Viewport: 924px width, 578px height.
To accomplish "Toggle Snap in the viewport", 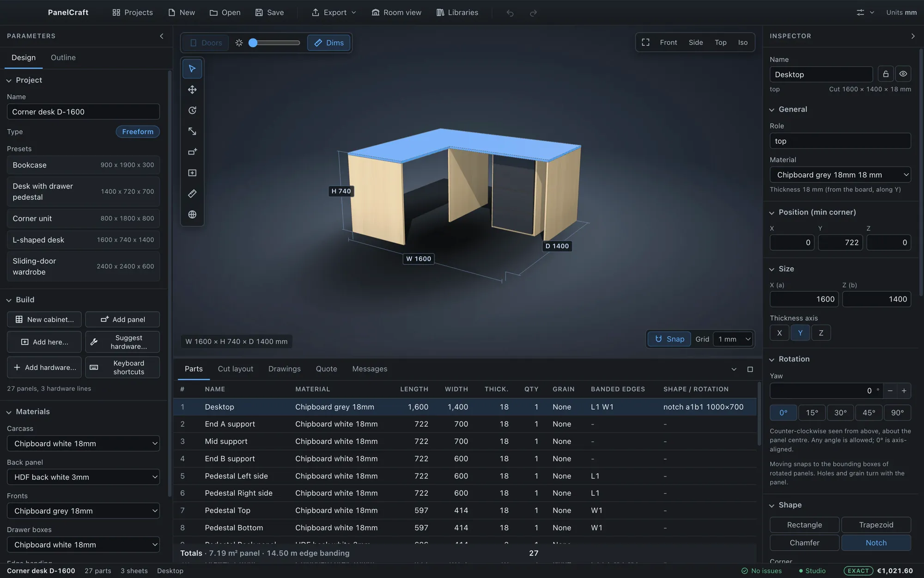I will pos(669,339).
